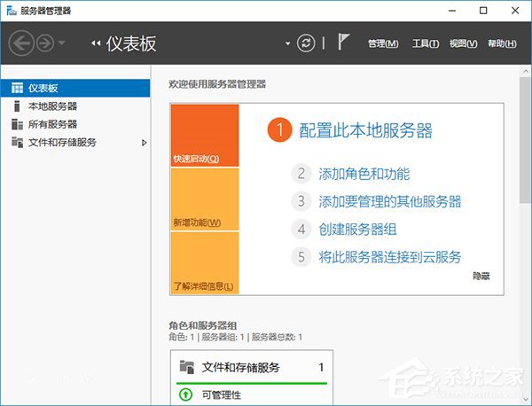532x406 pixels.
Task: Click the double-arrow breadcrumb before 仪表板
Action: [96, 43]
